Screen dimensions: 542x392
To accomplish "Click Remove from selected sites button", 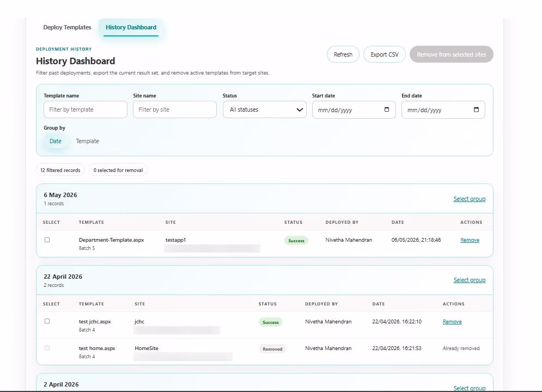I will click(x=451, y=54).
